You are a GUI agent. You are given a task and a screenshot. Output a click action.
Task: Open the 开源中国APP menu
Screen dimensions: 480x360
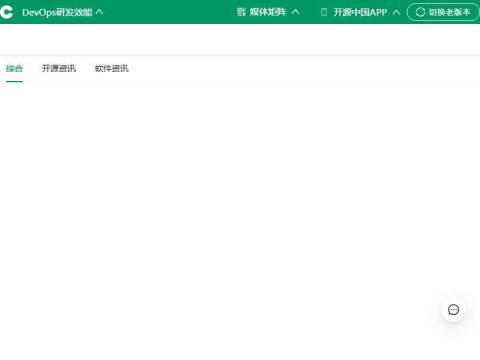[360, 12]
